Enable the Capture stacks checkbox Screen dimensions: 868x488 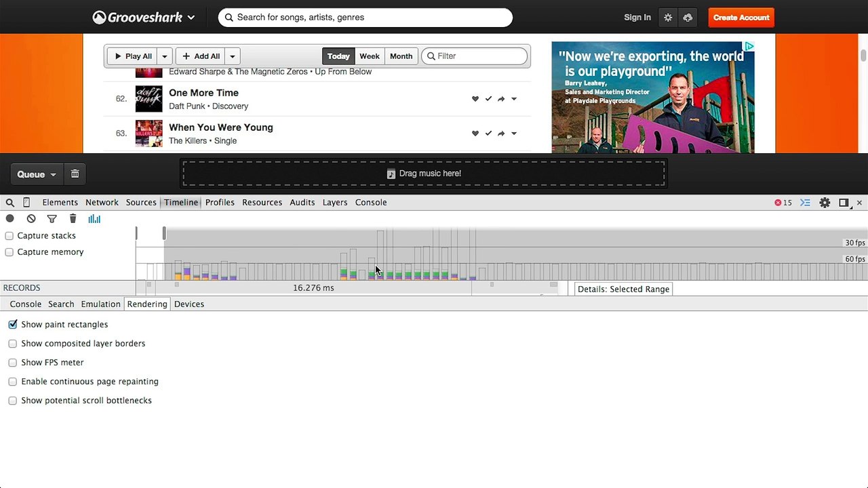pyautogui.click(x=9, y=236)
